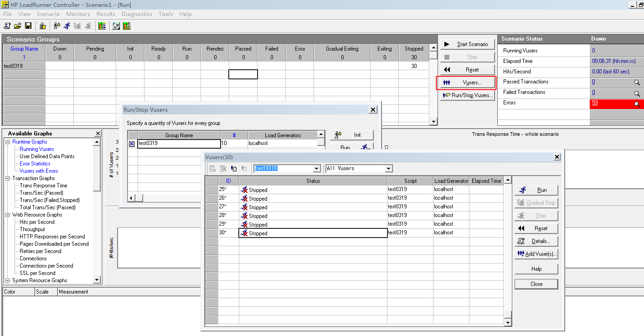This screenshot has width=644, height=336.
Task: Click the grayed Stop Vusers toolbar icon
Action: tap(88, 26)
